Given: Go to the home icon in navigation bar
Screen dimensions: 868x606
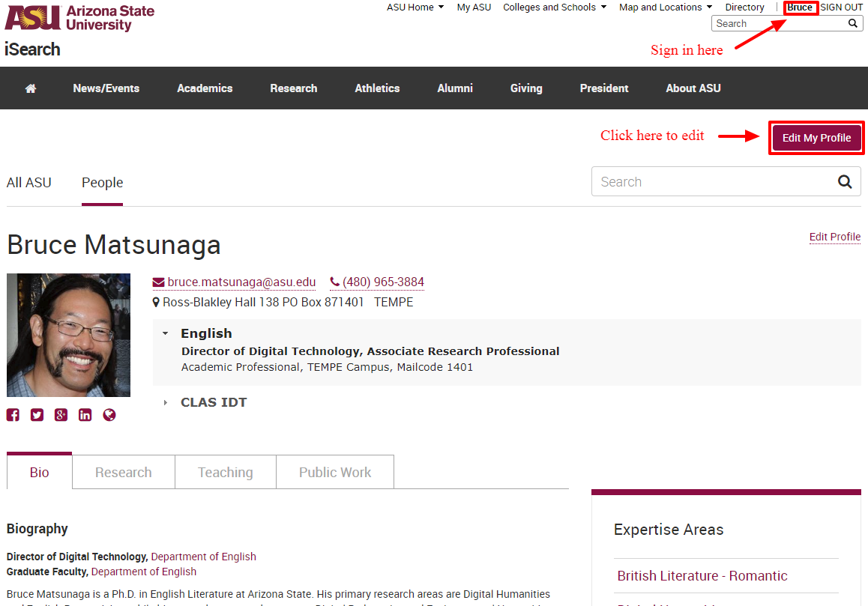Looking at the screenshot, I should [x=31, y=88].
